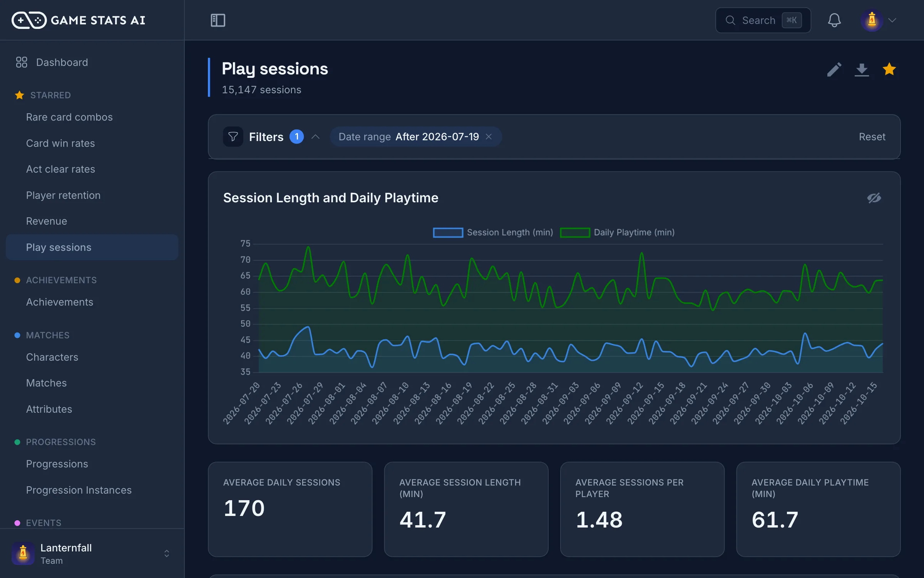Click the Starred section star icon

pyautogui.click(x=19, y=95)
